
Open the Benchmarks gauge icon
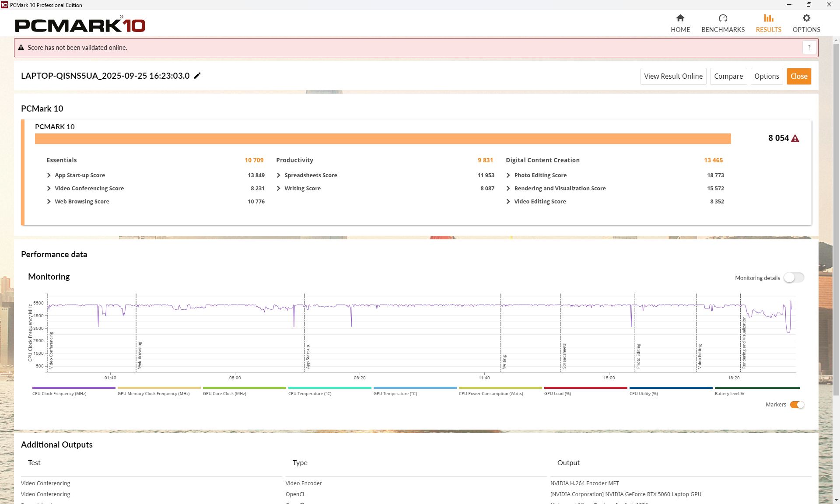click(723, 18)
